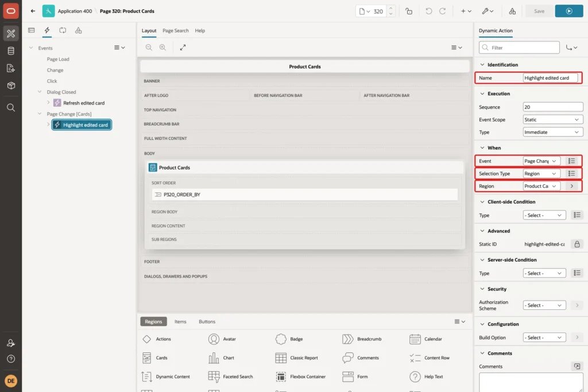The width and height of the screenshot is (588, 392).
Task: Pick the Cards region from gallery
Action: tap(155, 358)
